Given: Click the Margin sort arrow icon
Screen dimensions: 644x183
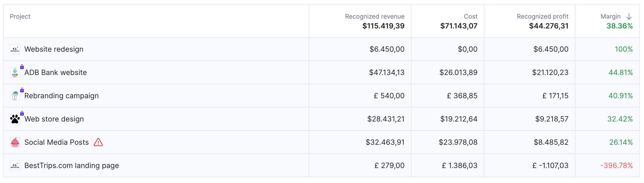Looking at the screenshot, I should click(629, 17).
